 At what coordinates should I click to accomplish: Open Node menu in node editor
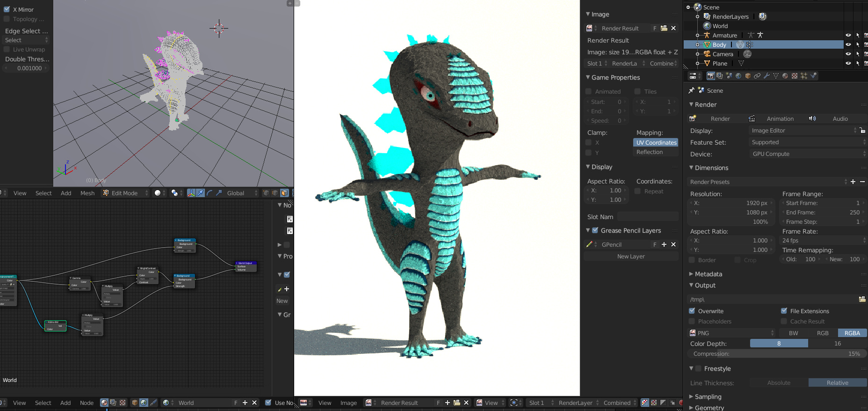[x=87, y=403]
